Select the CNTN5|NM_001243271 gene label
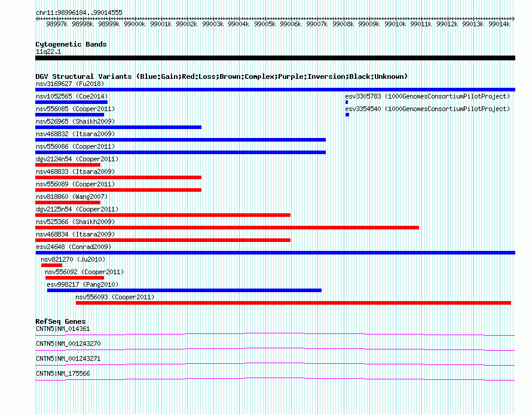Image resolution: width=532 pixels, height=414 pixels. [68, 358]
